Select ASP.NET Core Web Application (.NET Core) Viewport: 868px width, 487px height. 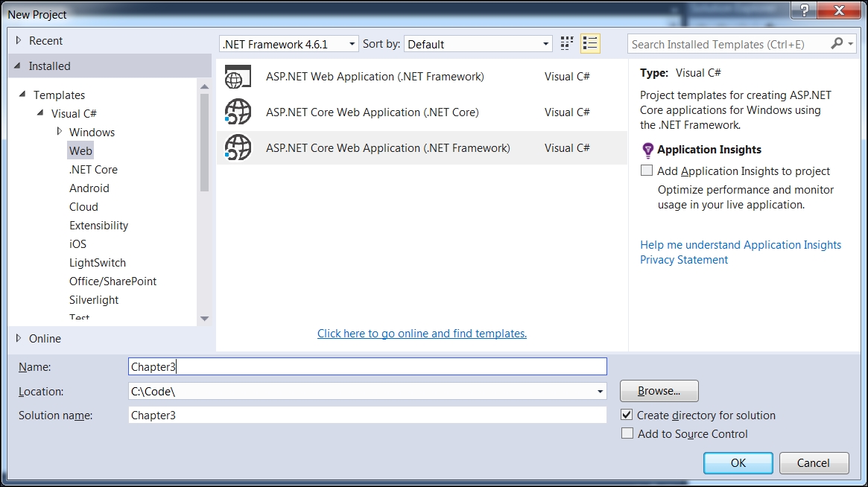coord(422,112)
